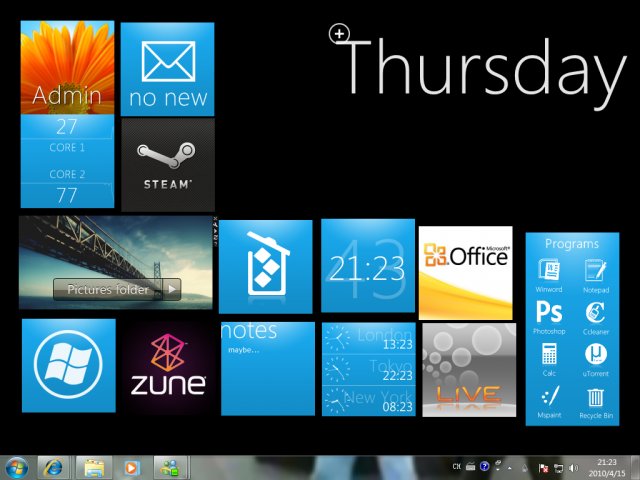640x480 pixels.
Task: Launch Notepad from Programs panel
Action: coord(596,276)
